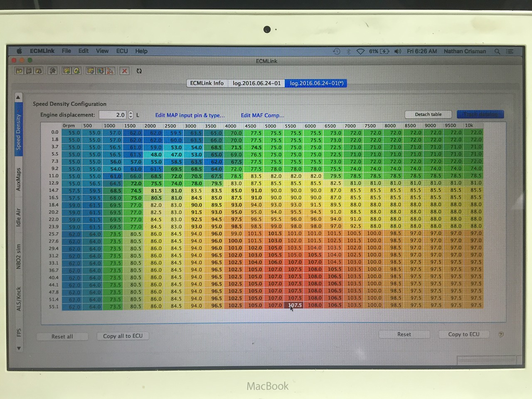The height and width of the screenshot is (399, 532).
Task: Select highlighted 107.5 cell in row 55.1
Action: (295, 305)
